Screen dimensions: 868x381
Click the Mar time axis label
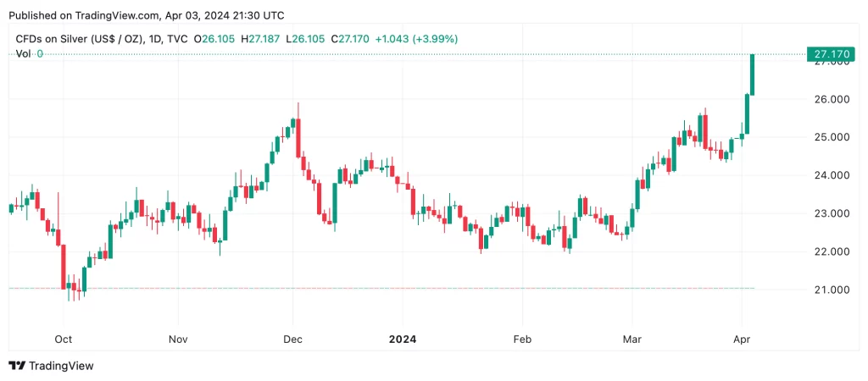632,339
